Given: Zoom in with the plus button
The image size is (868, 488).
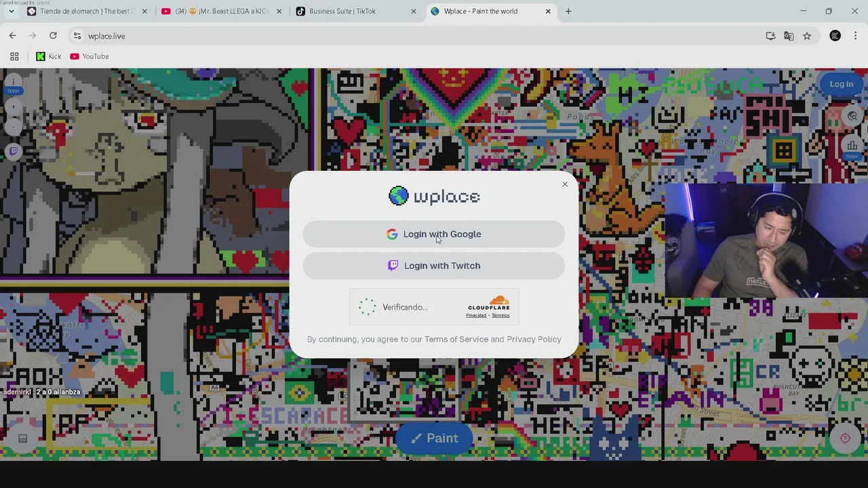Looking at the screenshot, I should click(x=13, y=107).
